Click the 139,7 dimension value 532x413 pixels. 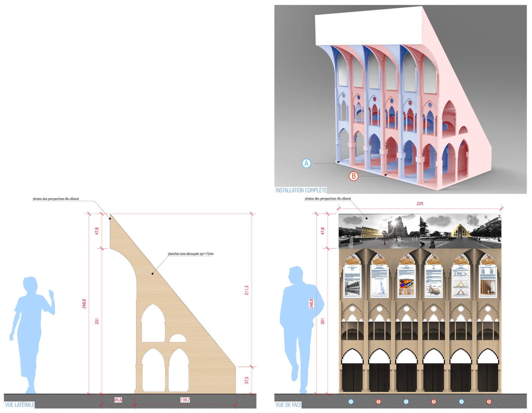coord(185,400)
